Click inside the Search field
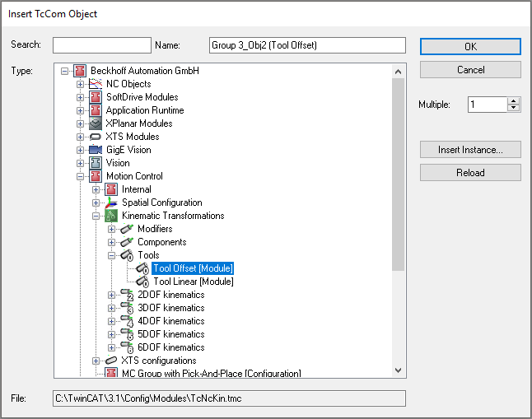The width and height of the screenshot is (532, 419). (x=102, y=45)
